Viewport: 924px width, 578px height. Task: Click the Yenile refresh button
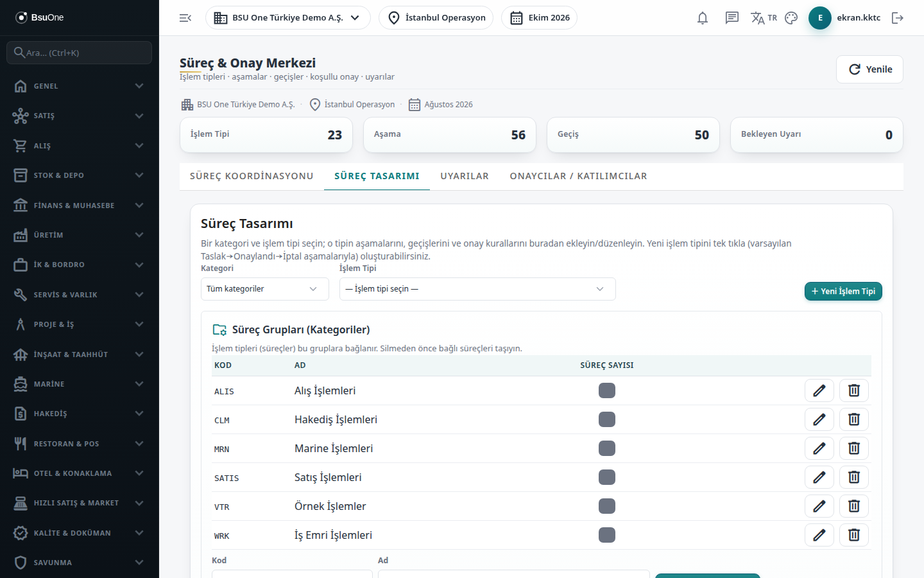tap(869, 69)
